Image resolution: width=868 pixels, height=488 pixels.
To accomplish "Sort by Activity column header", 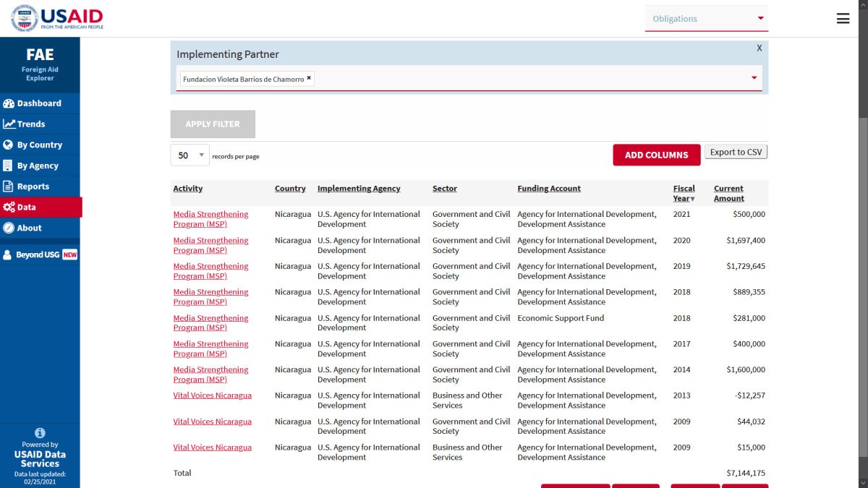I will click(x=188, y=189).
